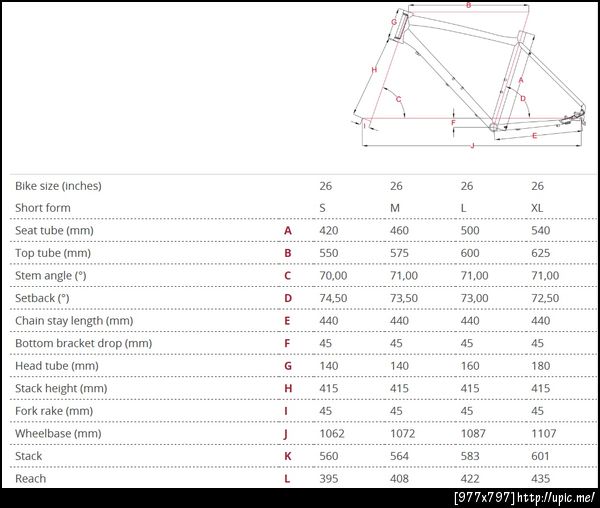Select the Bottom bracket drop (mm) label
Screen dimensions: 600x508
(83, 344)
